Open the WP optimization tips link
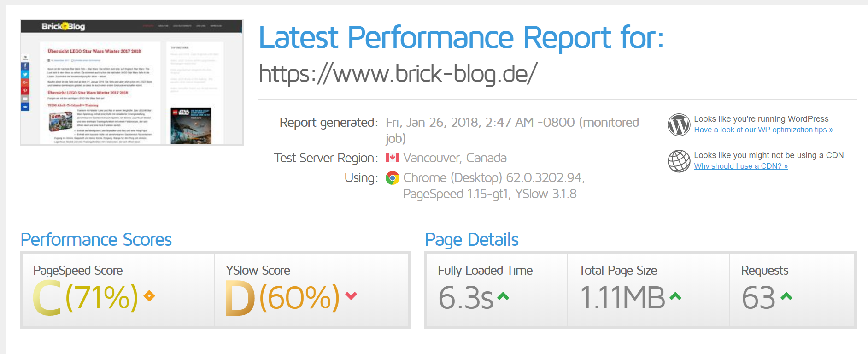Viewport: 868px width, 354px height. [x=763, y=130]
